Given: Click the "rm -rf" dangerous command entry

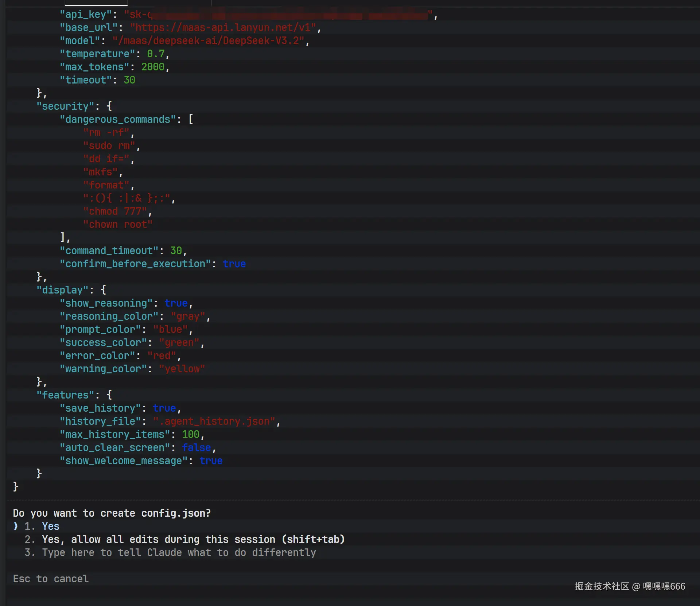Looking at the screenshot, I should coord(106,132).
